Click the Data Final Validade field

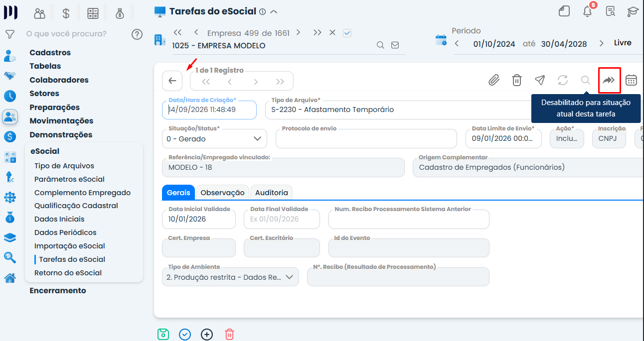[x=282, y=219]
